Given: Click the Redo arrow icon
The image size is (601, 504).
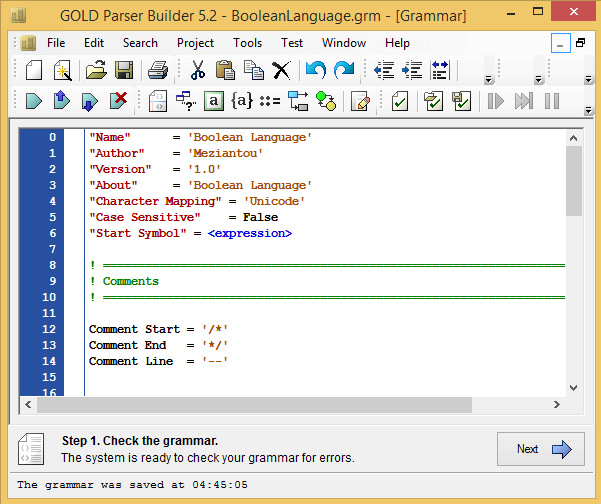Looking at the screenshot, I should point(344,70).
